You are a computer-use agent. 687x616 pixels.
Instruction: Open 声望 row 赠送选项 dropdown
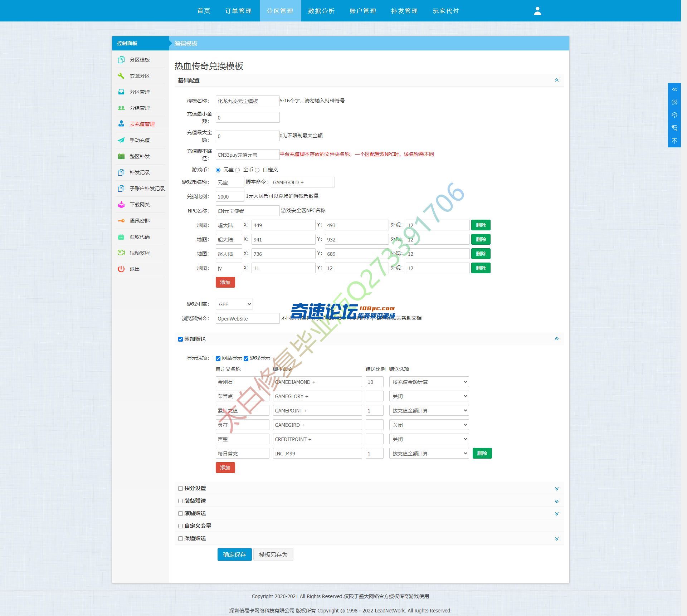point(429,439)
